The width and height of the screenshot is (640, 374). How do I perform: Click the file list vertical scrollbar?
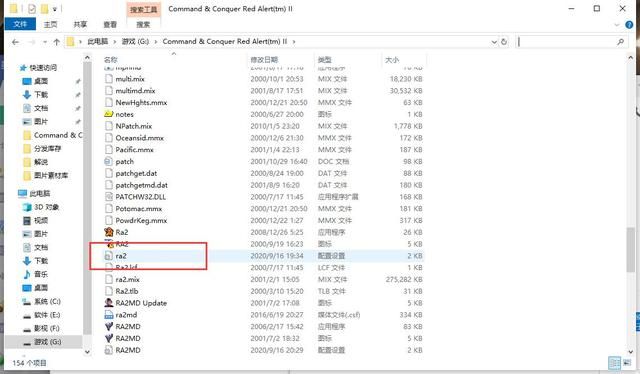[631, 250]
